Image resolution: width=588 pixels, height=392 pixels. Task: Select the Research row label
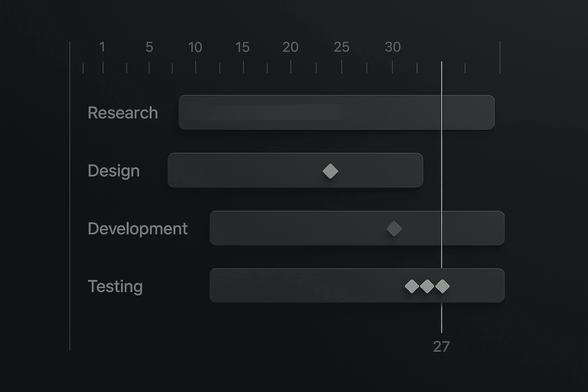pyautogui.click(x=122, y=113)
